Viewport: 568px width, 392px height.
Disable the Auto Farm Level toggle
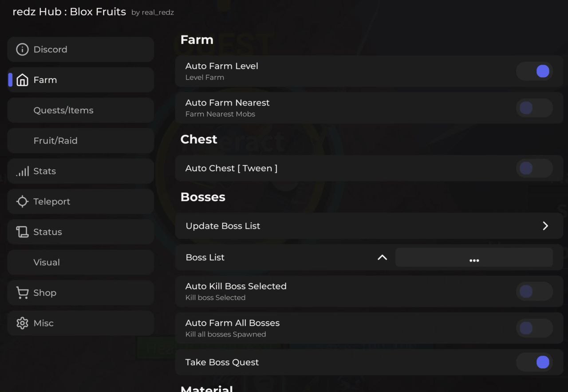(534, 71)
